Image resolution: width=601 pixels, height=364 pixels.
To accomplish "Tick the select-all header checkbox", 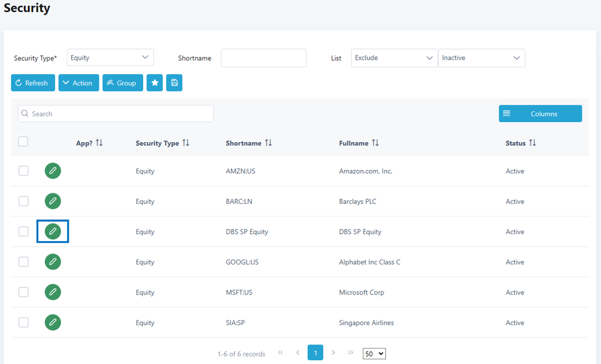I will pyautogui.click(x=23, y=142).
